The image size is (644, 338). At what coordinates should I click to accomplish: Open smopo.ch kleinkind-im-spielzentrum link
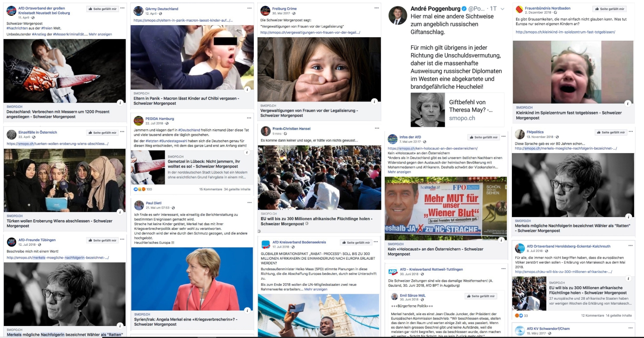tap(565, 32)
